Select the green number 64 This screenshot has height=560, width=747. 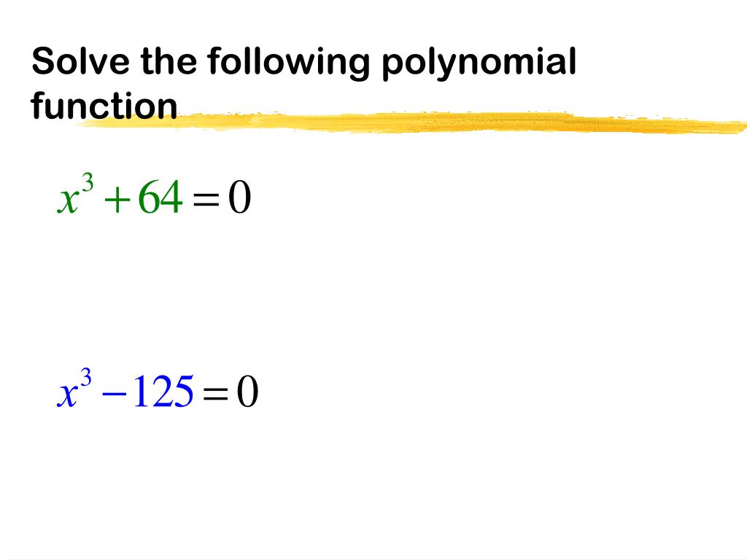coord(160,196)
